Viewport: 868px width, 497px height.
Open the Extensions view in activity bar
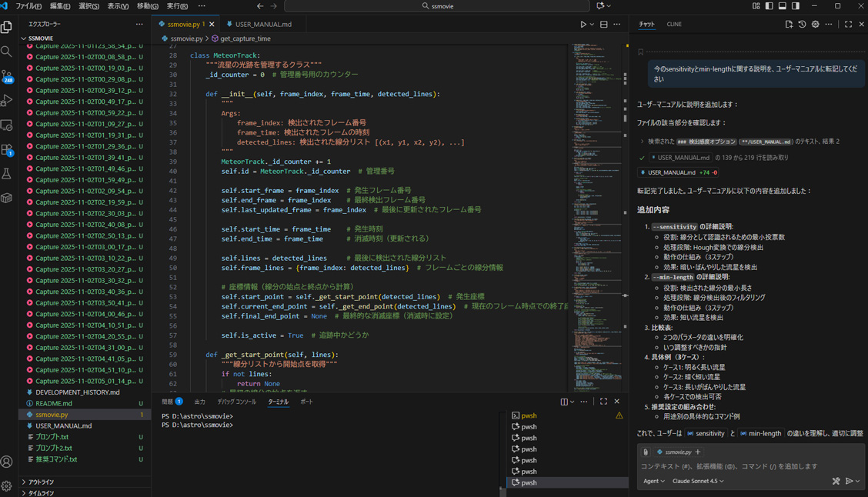[7, 149]
